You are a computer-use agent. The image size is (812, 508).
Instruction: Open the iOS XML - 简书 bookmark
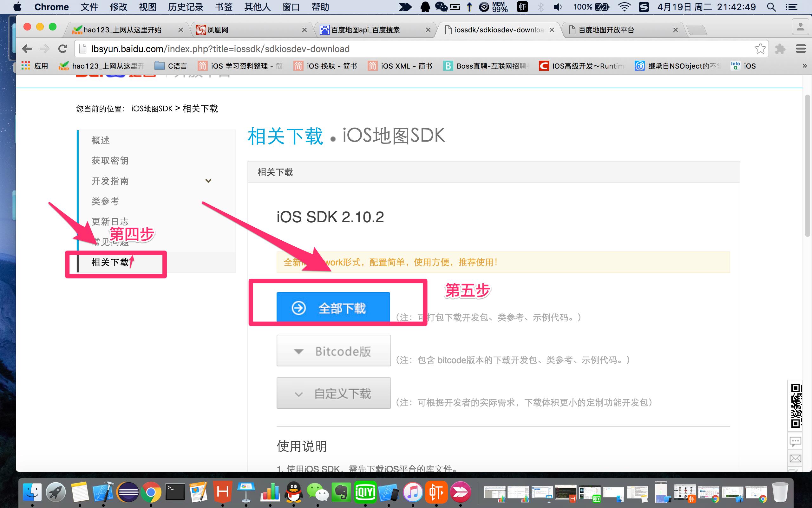tap(400, 66)
